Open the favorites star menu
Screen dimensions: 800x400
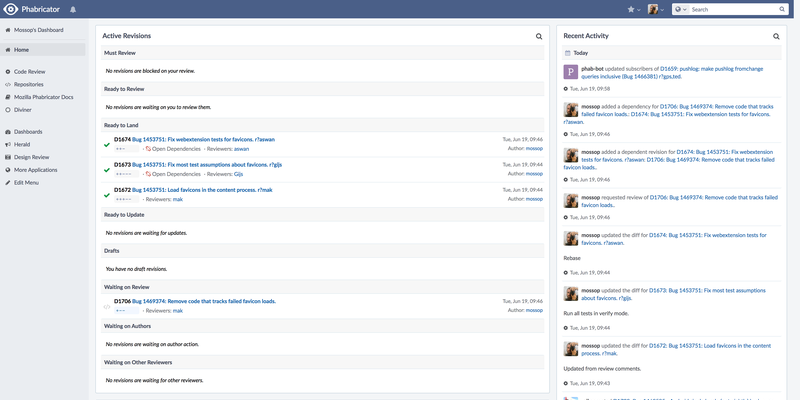point(634,9)
